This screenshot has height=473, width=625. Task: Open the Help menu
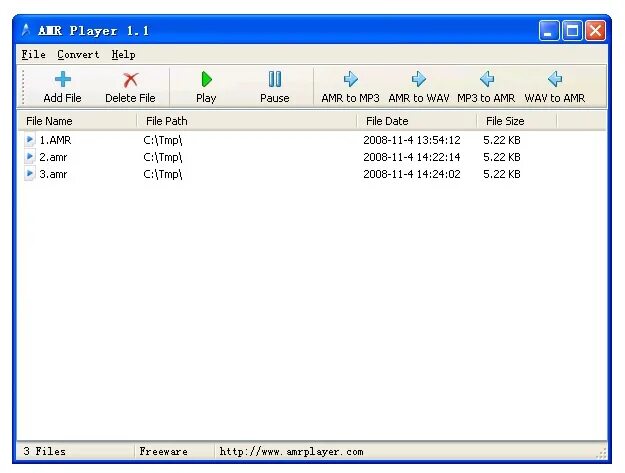pyautogui.click(x=123, y=55)
